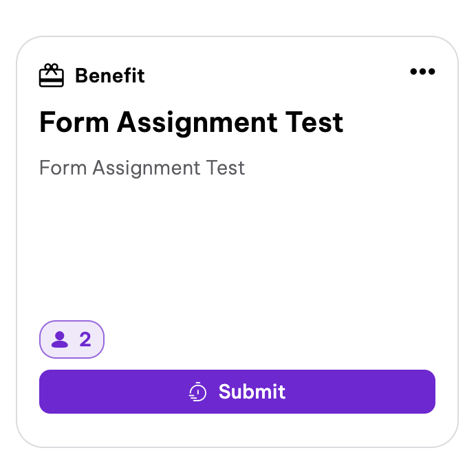The image size is (476, 470).
Task: Click the stopwatch icon on Submit button
Action: point(198,392)
